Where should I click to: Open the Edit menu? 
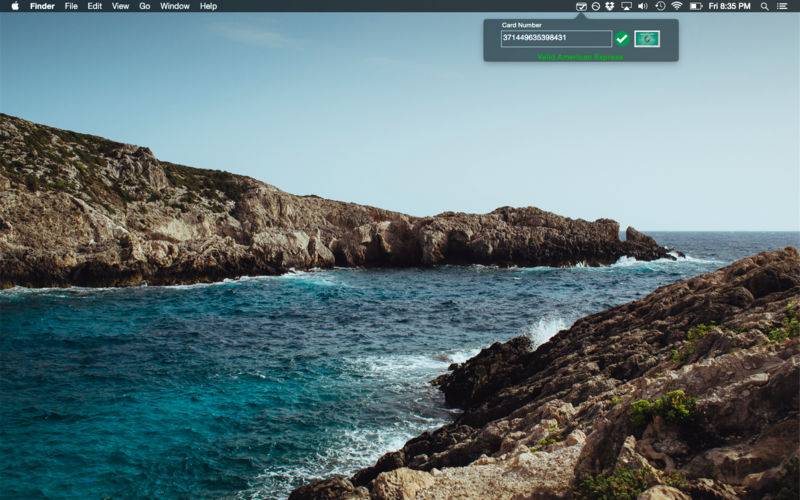pyautogui.click(x=94, y=6)
